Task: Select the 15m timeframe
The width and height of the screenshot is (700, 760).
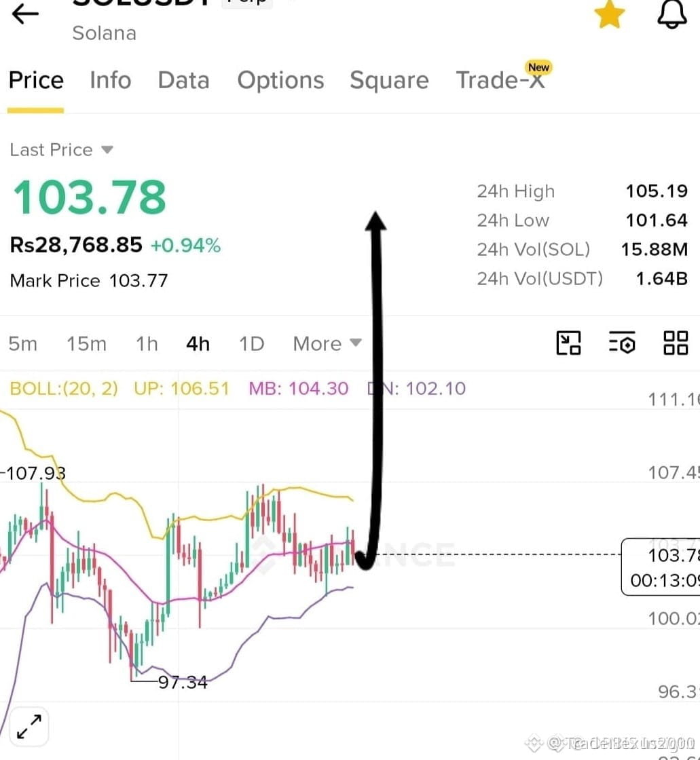Action: coord(86,343)
